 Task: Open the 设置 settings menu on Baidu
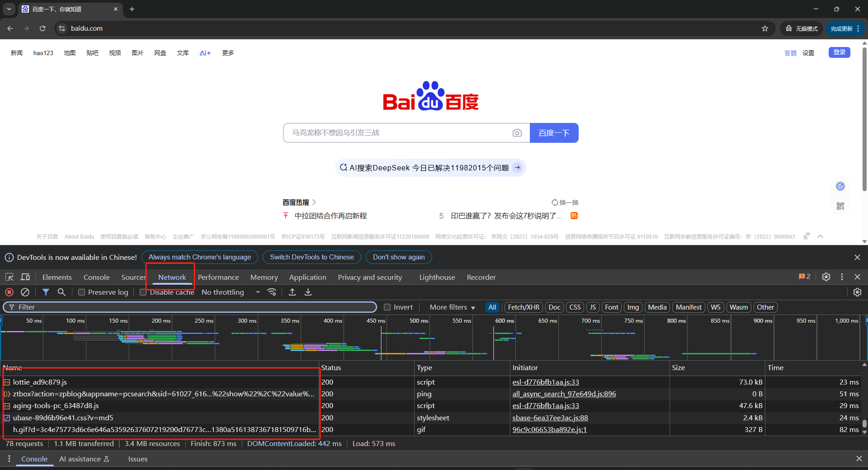click(808, 53)
